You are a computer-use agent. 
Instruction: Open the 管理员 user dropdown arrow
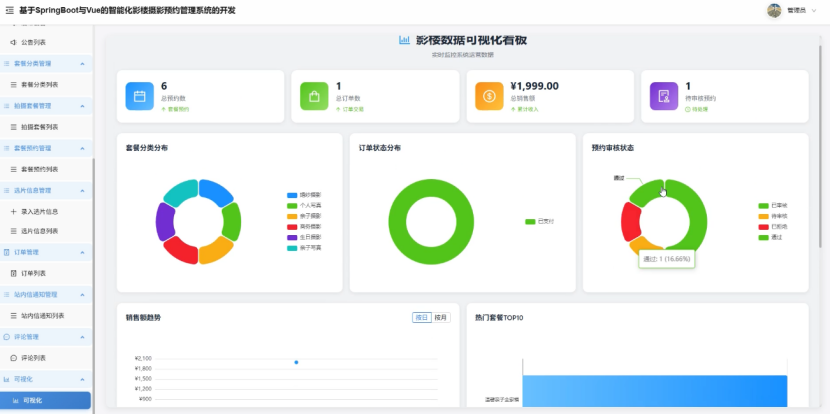click(x=814, y=11)
